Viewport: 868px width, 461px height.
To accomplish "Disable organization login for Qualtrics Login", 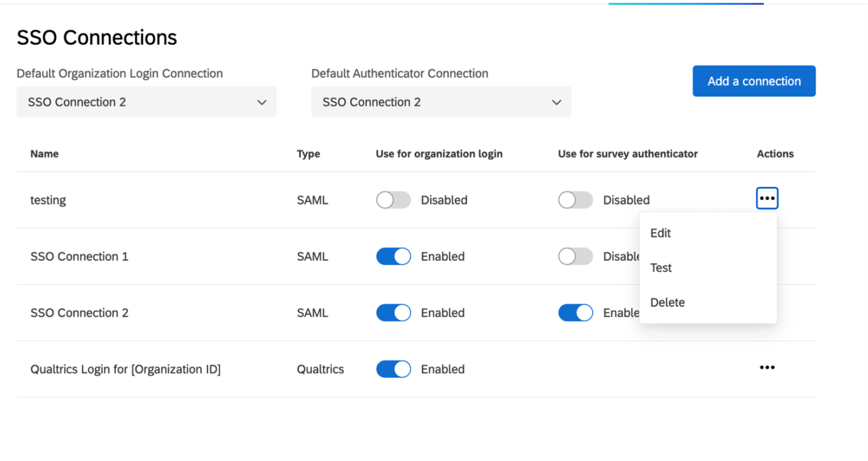I will [393, 369].
